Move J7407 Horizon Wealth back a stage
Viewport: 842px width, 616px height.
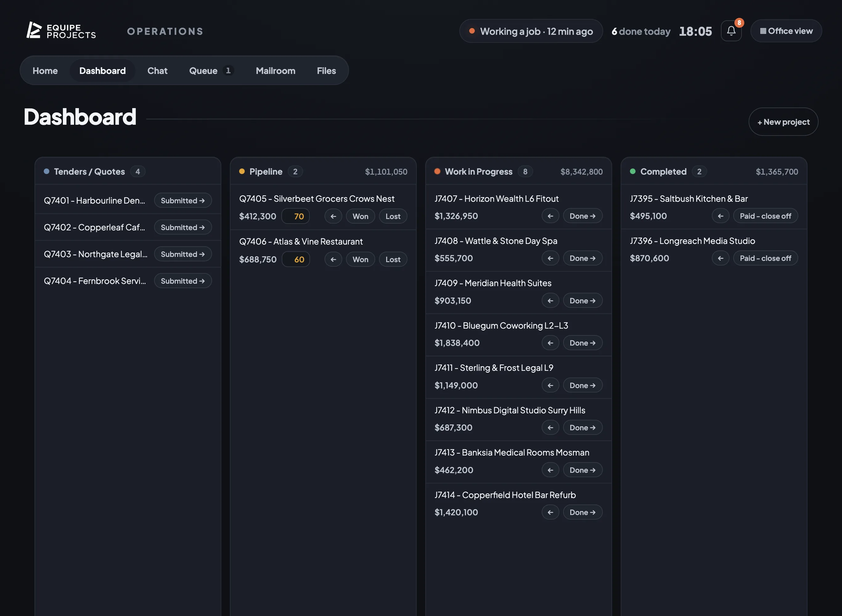[x=550, y=216]
